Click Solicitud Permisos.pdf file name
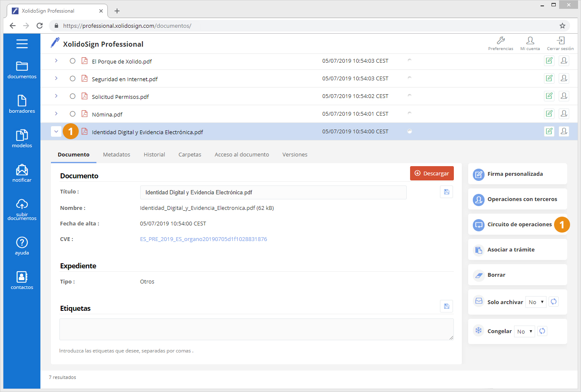The height and width of the screenshot is (392, 581). [120, 97]
